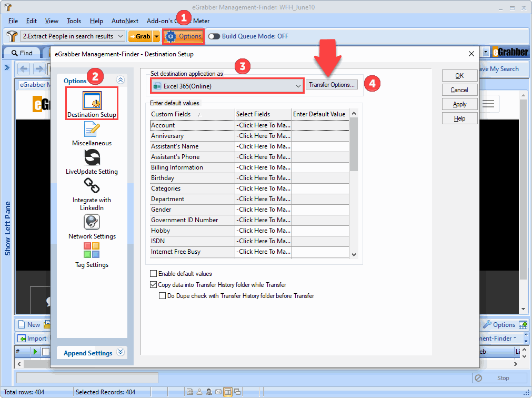Tick the grid header select-all checkbox

click(46, 352)
